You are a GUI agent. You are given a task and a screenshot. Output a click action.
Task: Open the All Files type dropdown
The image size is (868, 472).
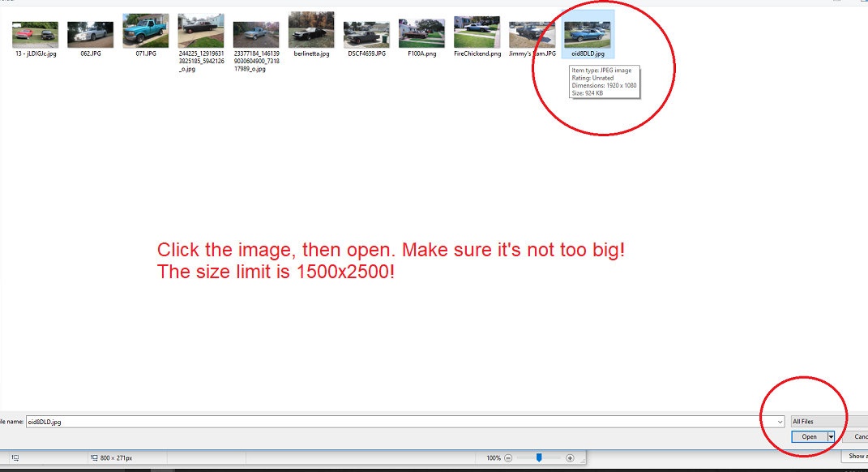(828, 422)
